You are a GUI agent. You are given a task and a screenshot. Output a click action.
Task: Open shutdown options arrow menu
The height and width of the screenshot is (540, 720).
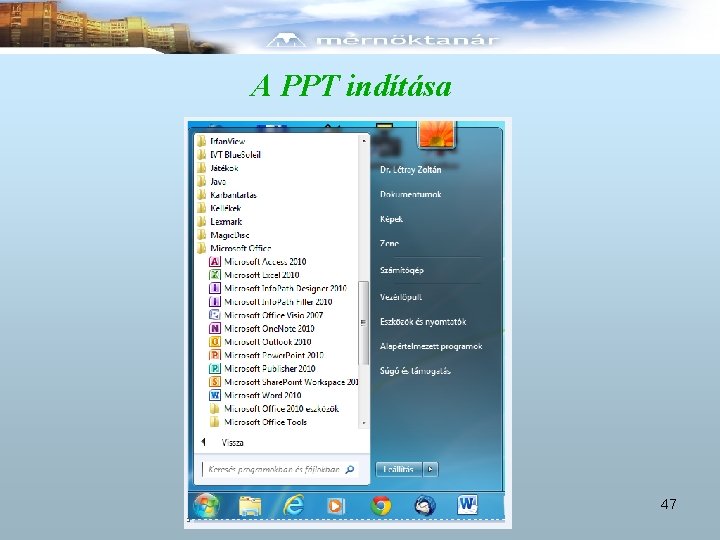pyautogui.click(x=430, y=469)
